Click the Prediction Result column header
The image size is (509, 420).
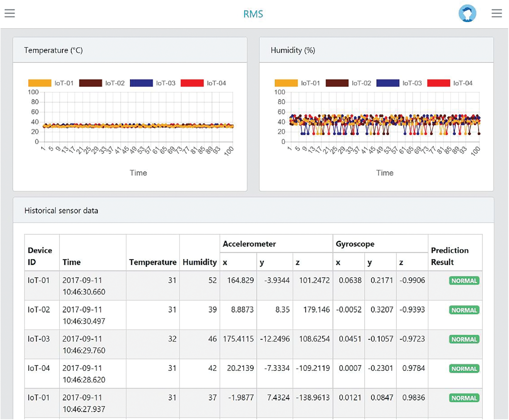point(450,256)
